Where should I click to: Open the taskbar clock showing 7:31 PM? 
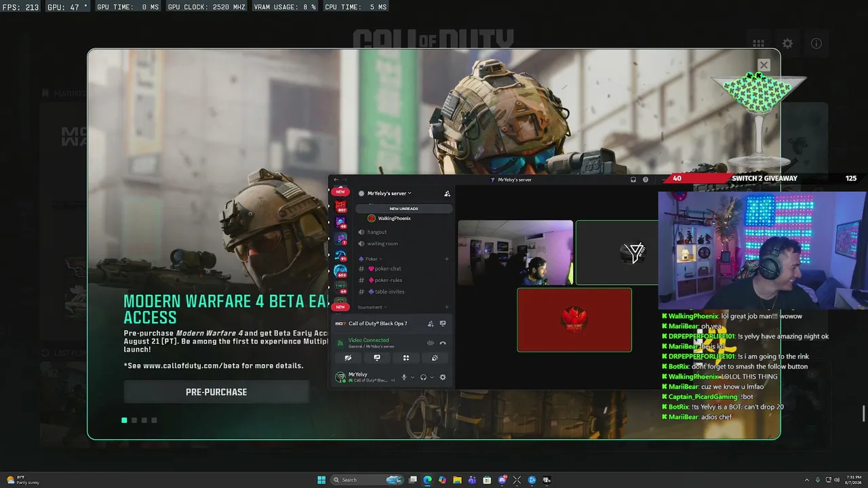point(853,480)
